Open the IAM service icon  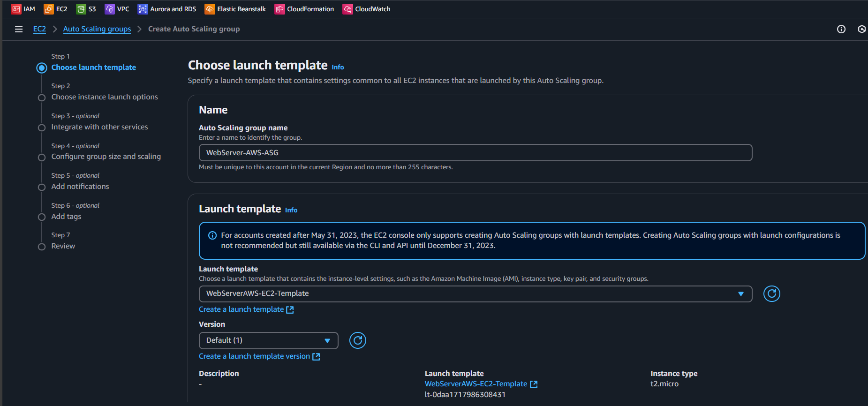click(x=16, y=9)
